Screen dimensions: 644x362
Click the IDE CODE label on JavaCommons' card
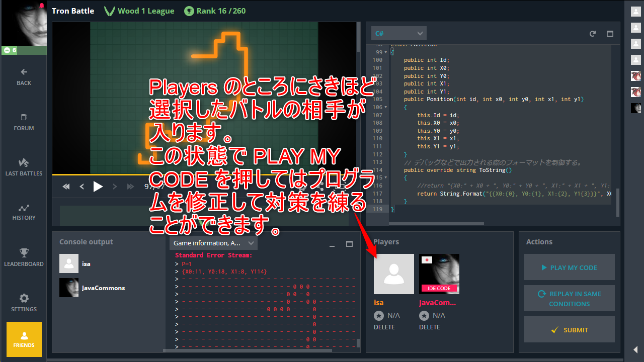(x=439, y=288)
